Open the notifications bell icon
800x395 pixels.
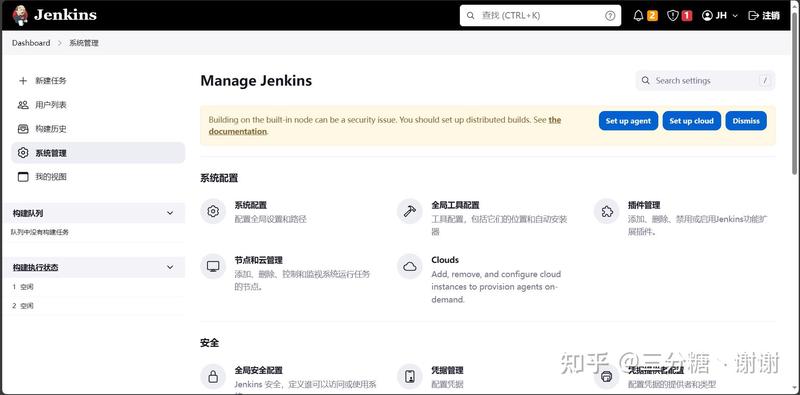638,16
